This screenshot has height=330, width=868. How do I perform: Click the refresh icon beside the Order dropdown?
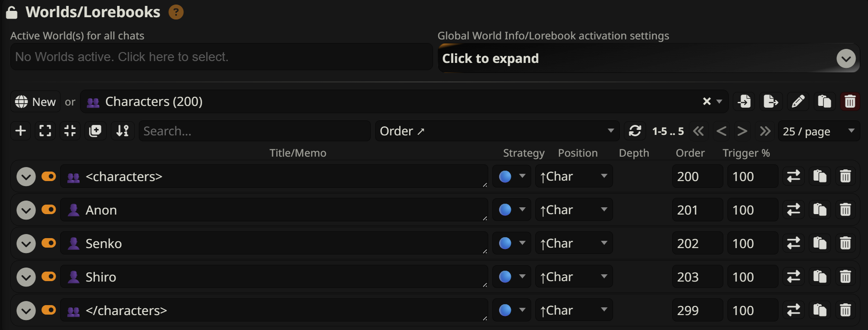tap(635, 131)
